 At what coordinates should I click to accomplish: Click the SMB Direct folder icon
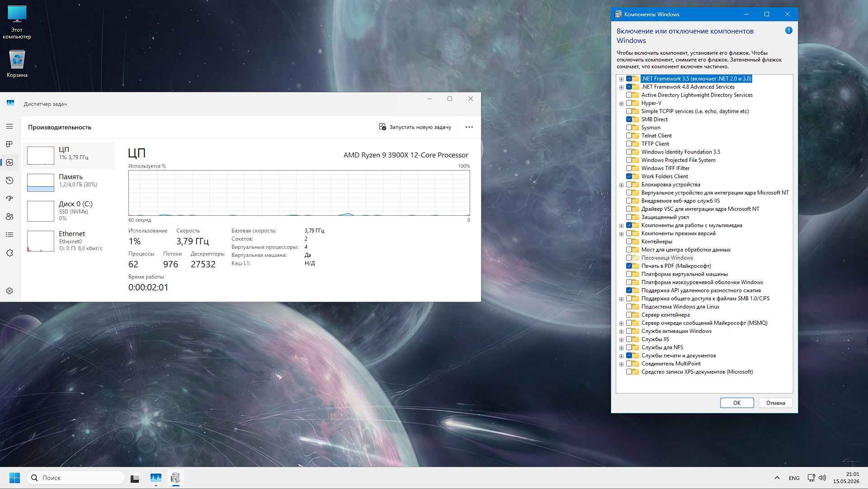(x=636, y=119)
